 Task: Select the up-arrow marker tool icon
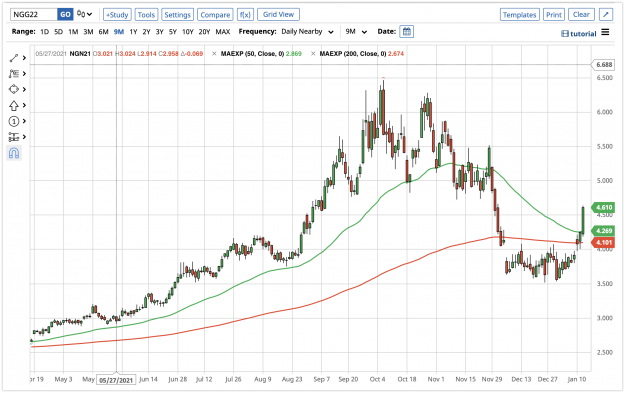click(14, 105)
